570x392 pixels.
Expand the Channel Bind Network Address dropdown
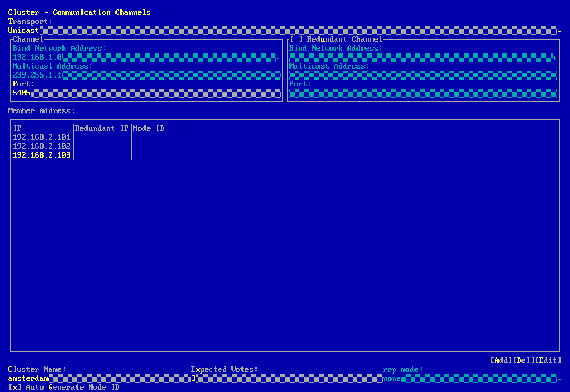click(278, 57)
